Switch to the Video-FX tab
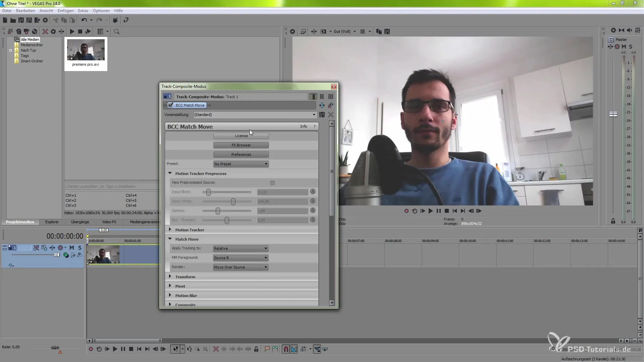The height and width of the screenshot is (362, 644). (x=109, y=222)
